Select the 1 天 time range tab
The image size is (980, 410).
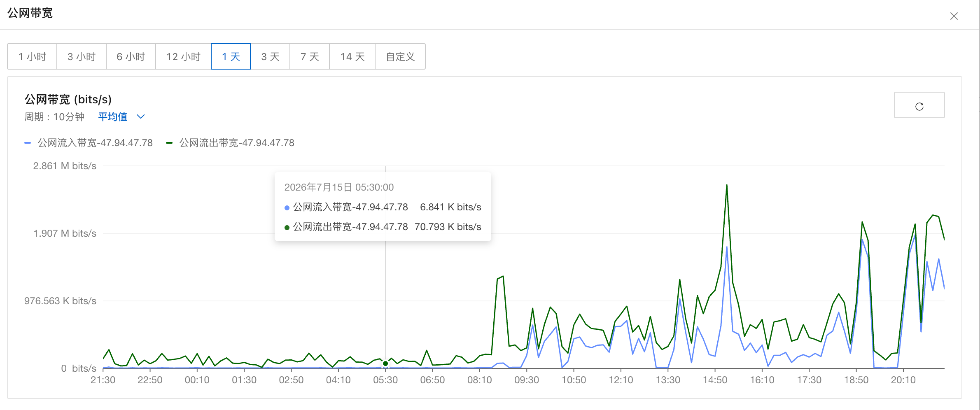pos(231,57)
